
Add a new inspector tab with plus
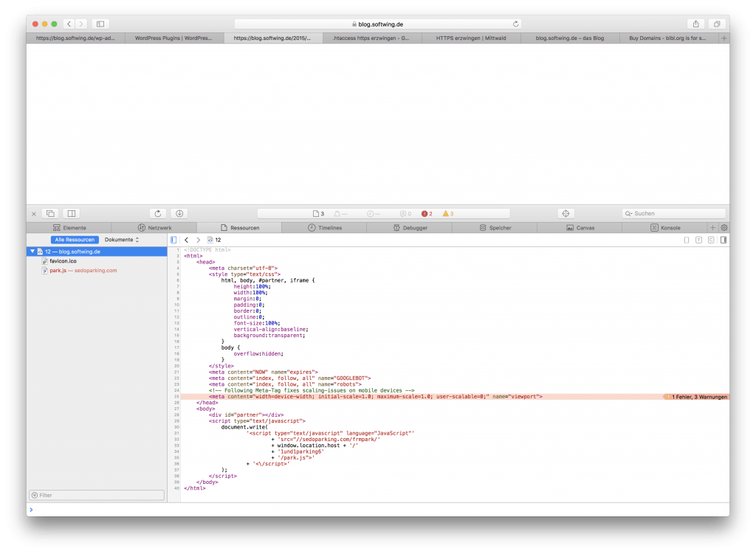[x=712, y=228]
